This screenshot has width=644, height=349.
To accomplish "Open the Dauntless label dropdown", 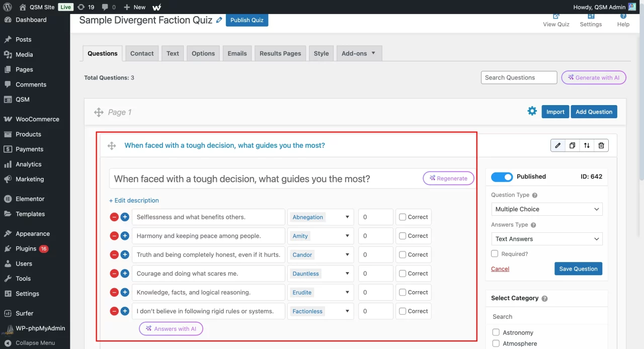I will click(x=320, y=274).
